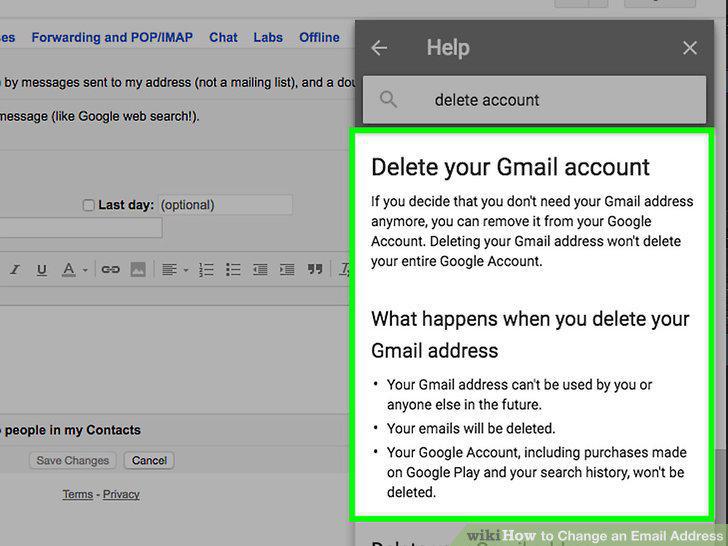728x546 pixels.
Task: Close the Help panel
Action: tap(689, 48)
